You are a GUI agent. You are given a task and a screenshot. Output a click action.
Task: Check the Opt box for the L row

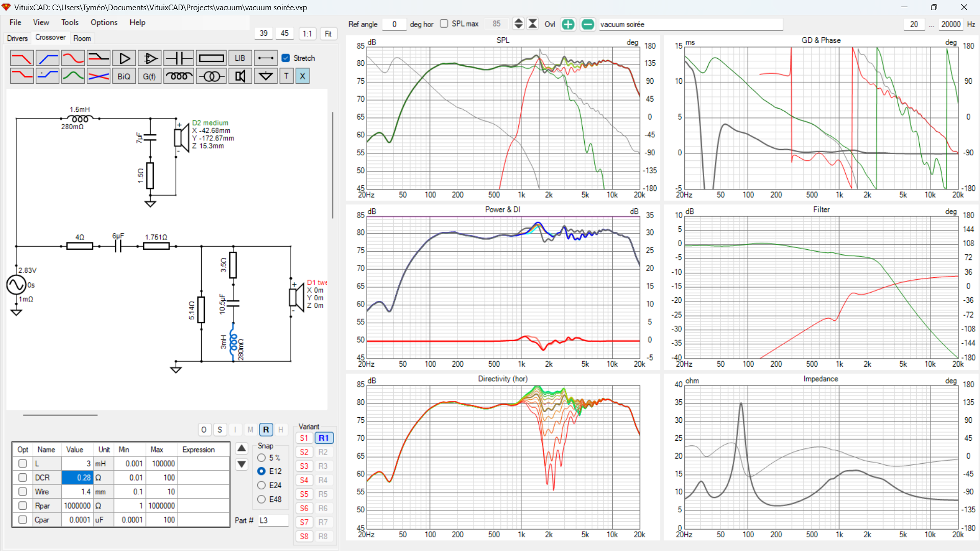[x=22, y=464]
